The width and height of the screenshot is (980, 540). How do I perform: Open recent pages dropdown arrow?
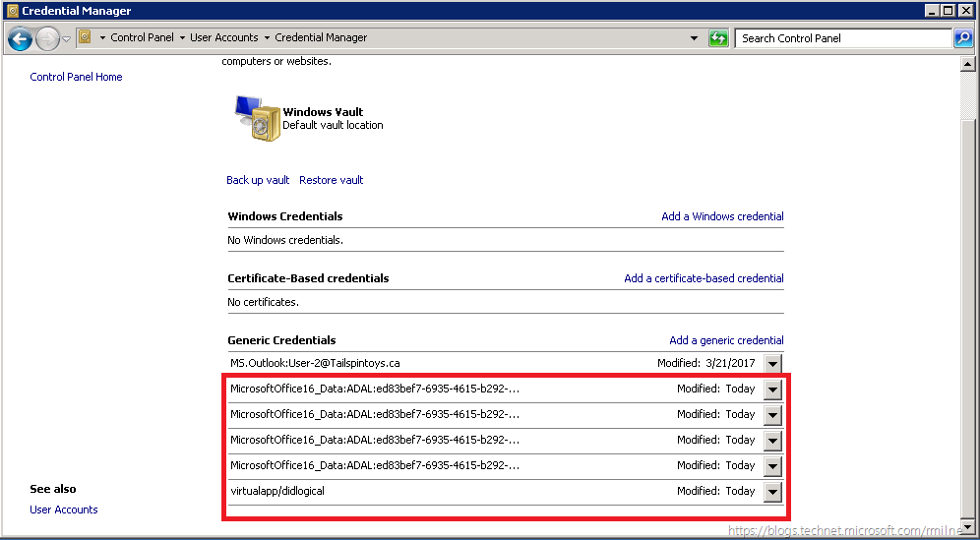click(66, 38)
